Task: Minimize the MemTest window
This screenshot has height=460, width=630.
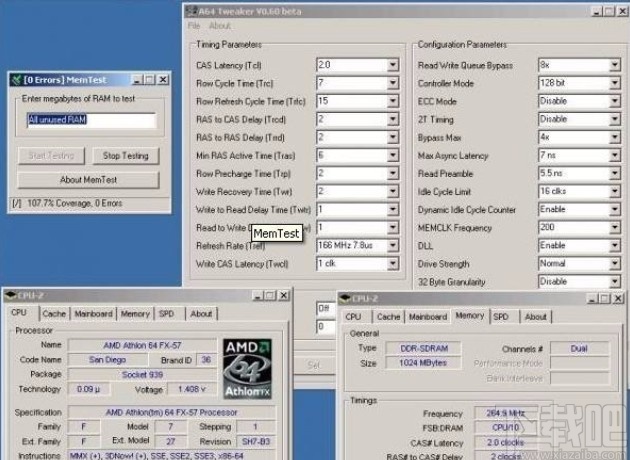Action: tap(137, 80)
